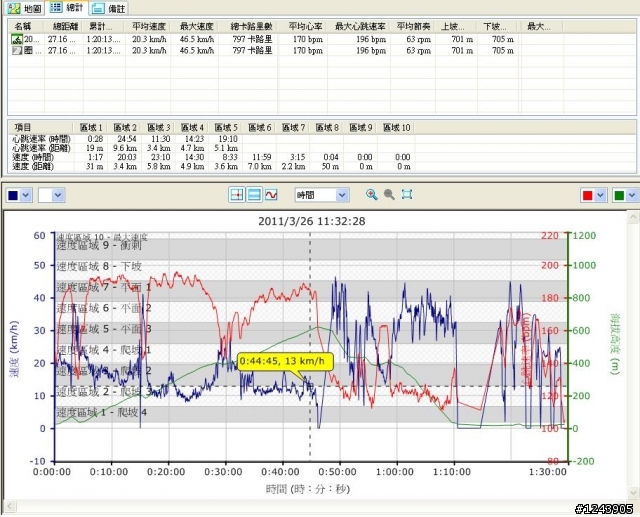Sort by 總距離 column header

pyautogui.click(x=64, y=27)
